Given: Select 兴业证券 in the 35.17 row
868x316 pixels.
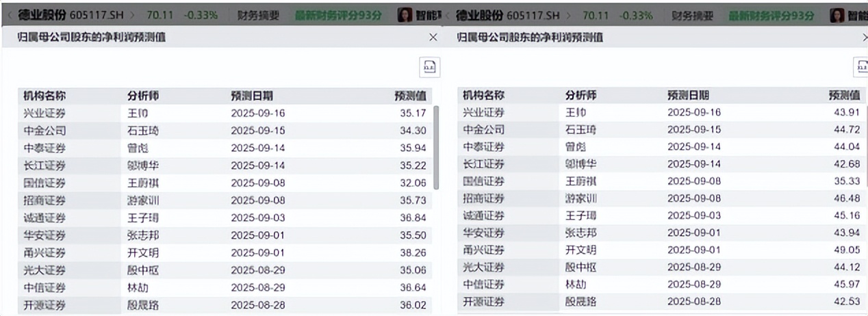Looking at the screenshot, I should click(44, 113).
